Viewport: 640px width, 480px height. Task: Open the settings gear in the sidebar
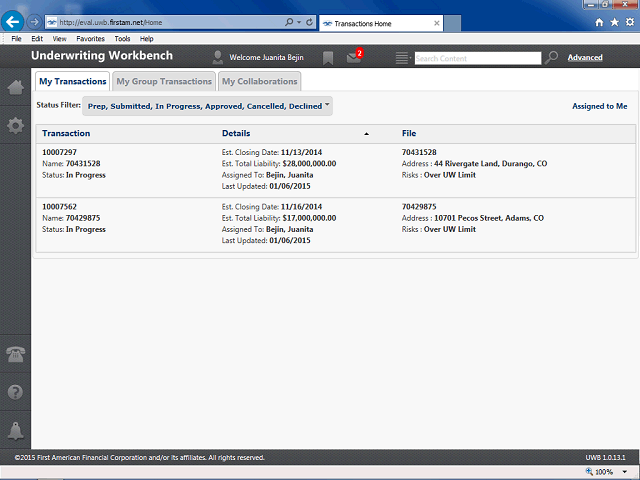[16, 125]
